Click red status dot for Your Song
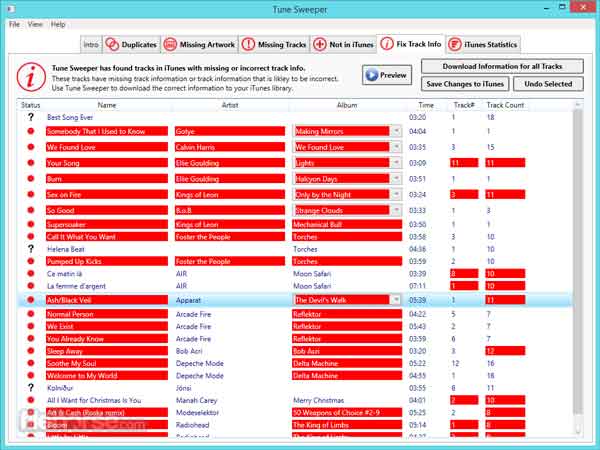Viewport: 600px width, 450px height. pos(31,163)
